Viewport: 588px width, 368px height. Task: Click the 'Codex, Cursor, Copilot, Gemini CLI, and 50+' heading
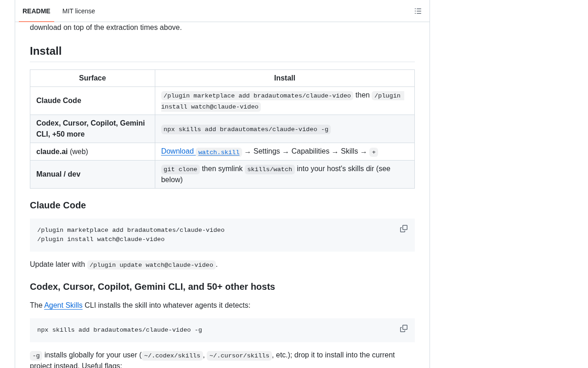tap(153, 287)
